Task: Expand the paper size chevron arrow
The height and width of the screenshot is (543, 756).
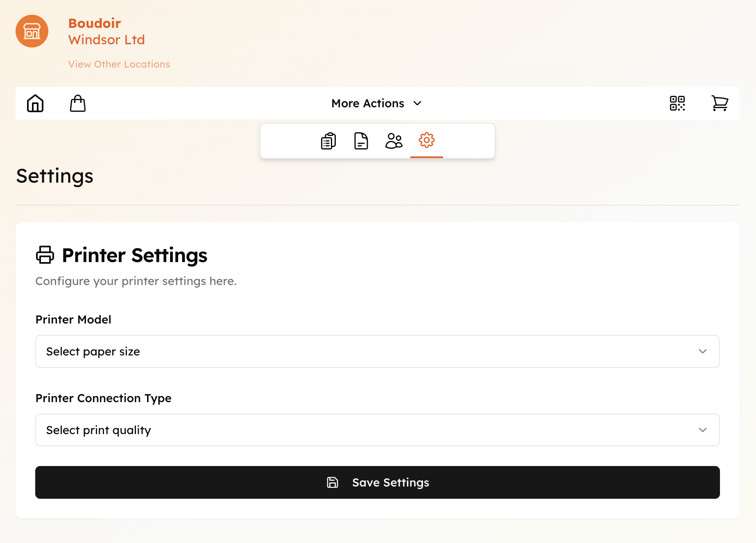Action: (703, 351)
